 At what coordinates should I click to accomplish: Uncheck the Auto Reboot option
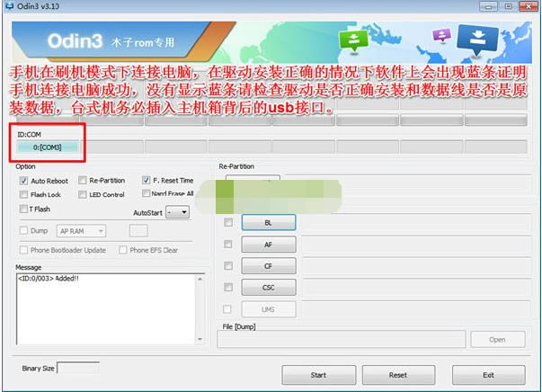coord(23,181)
